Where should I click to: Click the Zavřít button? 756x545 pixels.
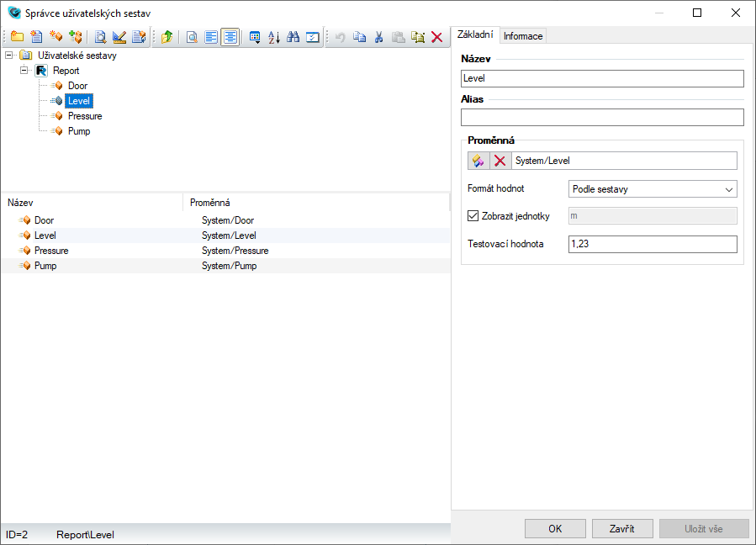[x=622, y=528]
